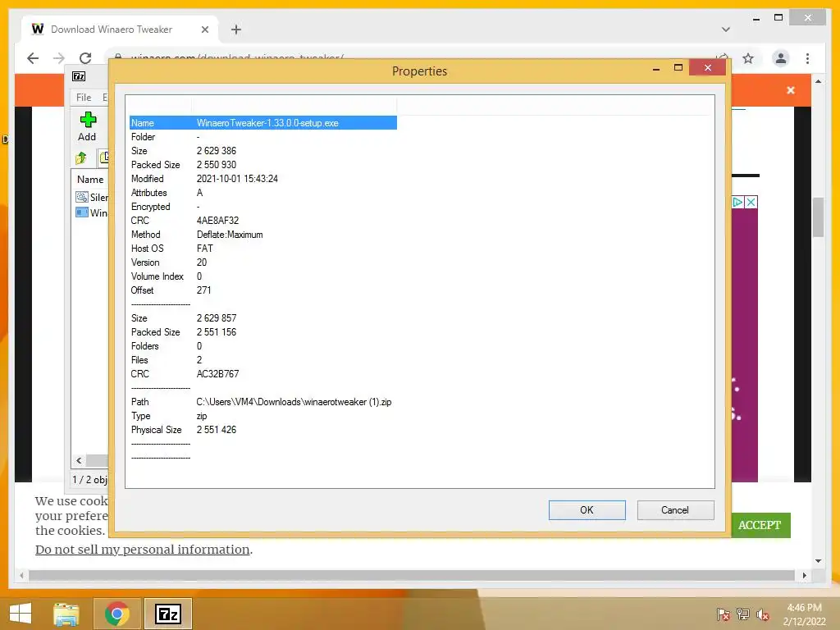Select the Offset 271 row
The image size is (840, 630).
coord(263,290)
